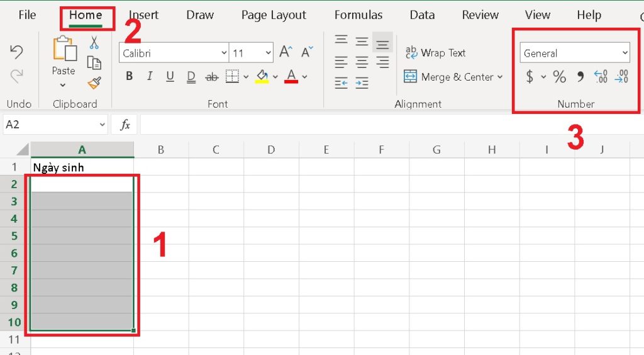Click Increase Decimal icon
Viewport: 644px width, 355px height.
pos(601,76)
